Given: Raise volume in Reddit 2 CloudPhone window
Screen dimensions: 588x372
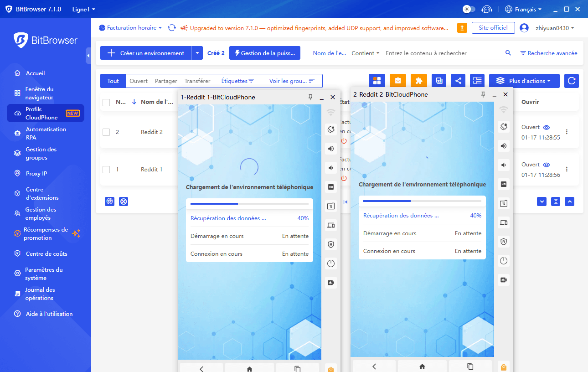Looking at the screenshot, I should 504,146.
